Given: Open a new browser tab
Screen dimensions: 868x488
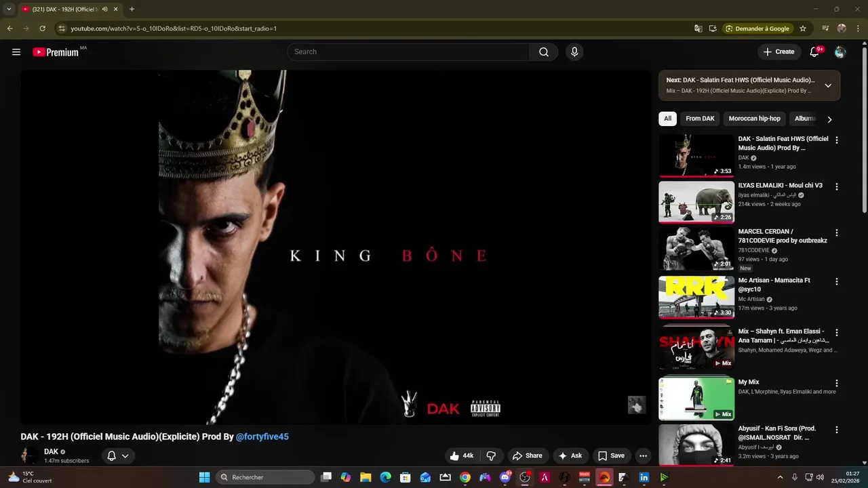Looking at the screenshot, I should [x=132, y=9].
